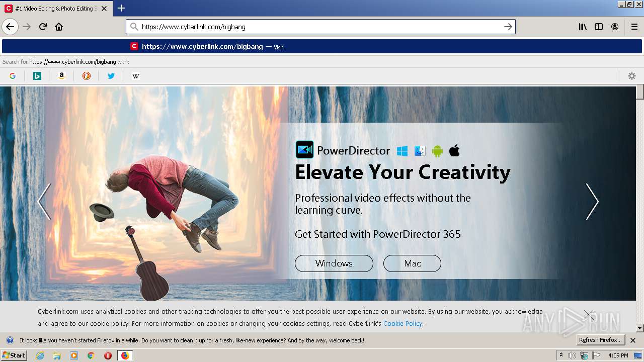Screen dimensions: 644x362
Task: Search with the Google engine icon
Action: coord(13,76)
